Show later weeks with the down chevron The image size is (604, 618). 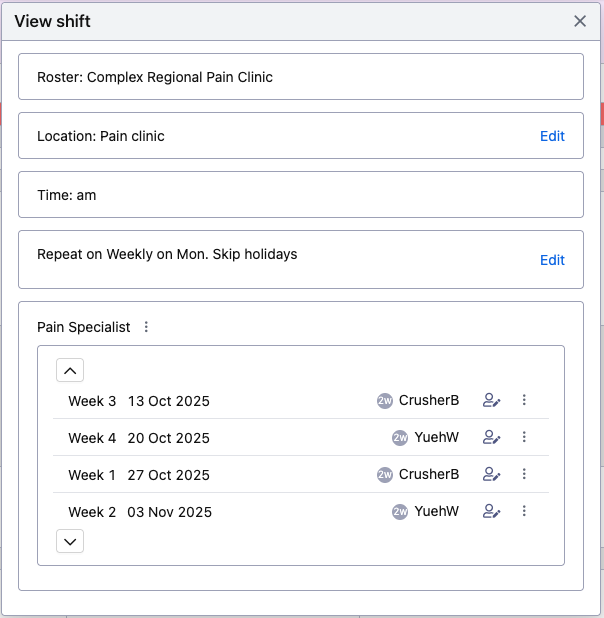pyautogui.click(x=70, y=541)
